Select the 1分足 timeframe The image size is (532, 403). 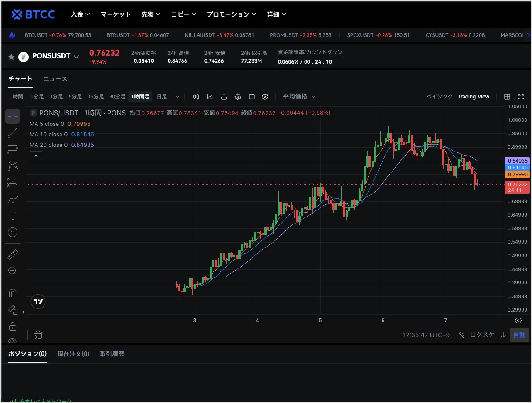pos(37,97)
